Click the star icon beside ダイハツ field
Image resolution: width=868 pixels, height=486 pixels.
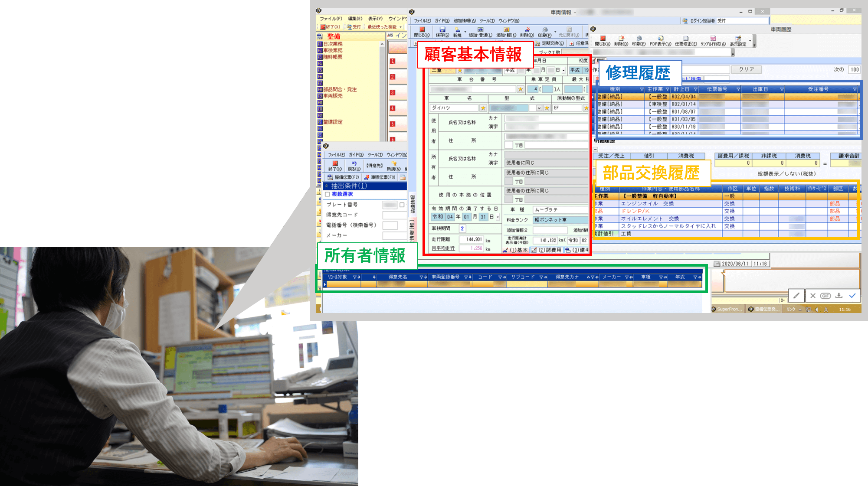[x=483, y=108]
